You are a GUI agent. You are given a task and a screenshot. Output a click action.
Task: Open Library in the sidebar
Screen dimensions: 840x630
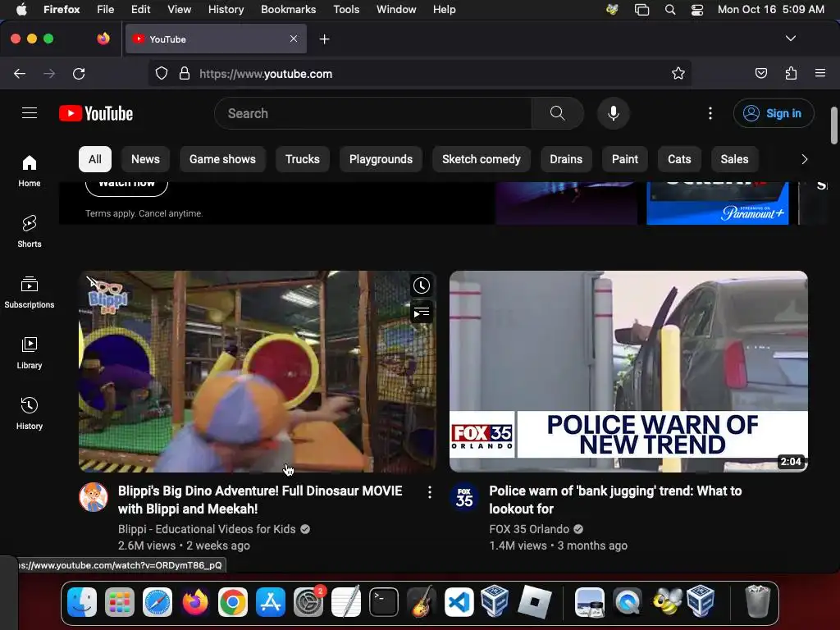coord(30,353)
